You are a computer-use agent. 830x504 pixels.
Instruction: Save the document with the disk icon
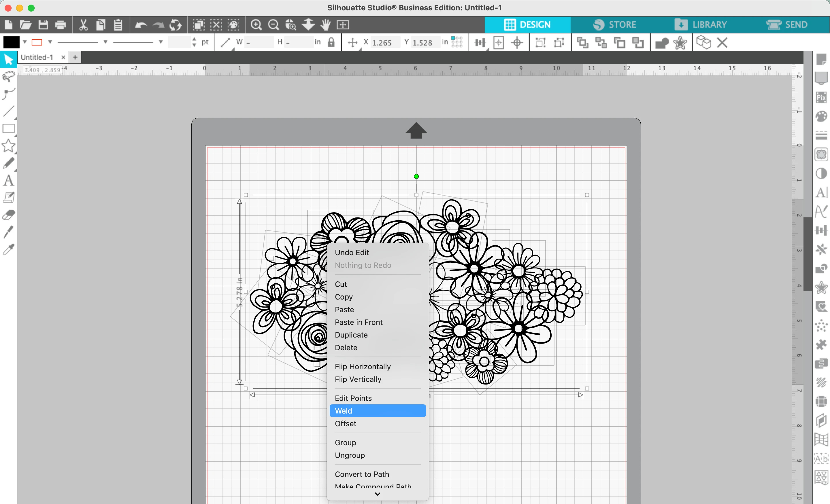click(43, 25)
